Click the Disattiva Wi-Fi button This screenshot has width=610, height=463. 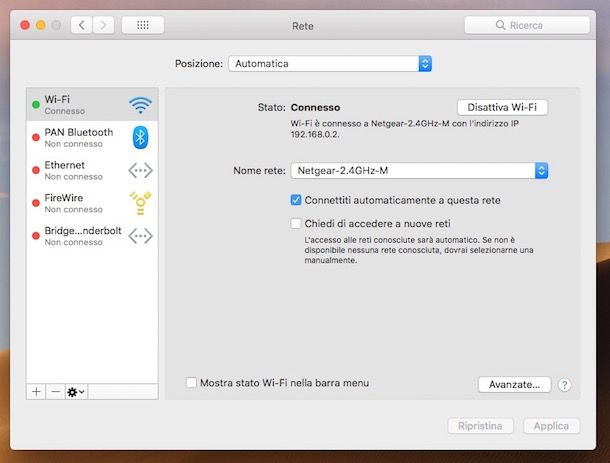point(502,107)
